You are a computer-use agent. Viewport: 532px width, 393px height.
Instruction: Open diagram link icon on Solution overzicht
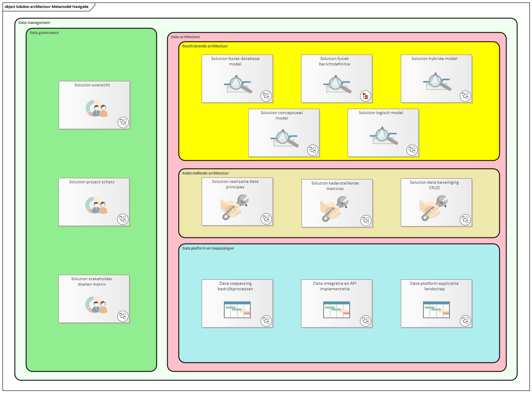pyautogui.click(x=123, y=122)
